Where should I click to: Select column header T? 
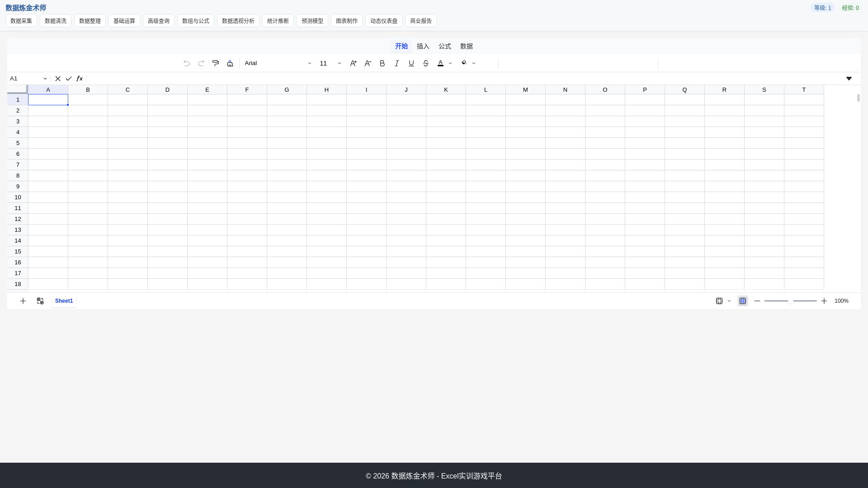coord(804,89)
